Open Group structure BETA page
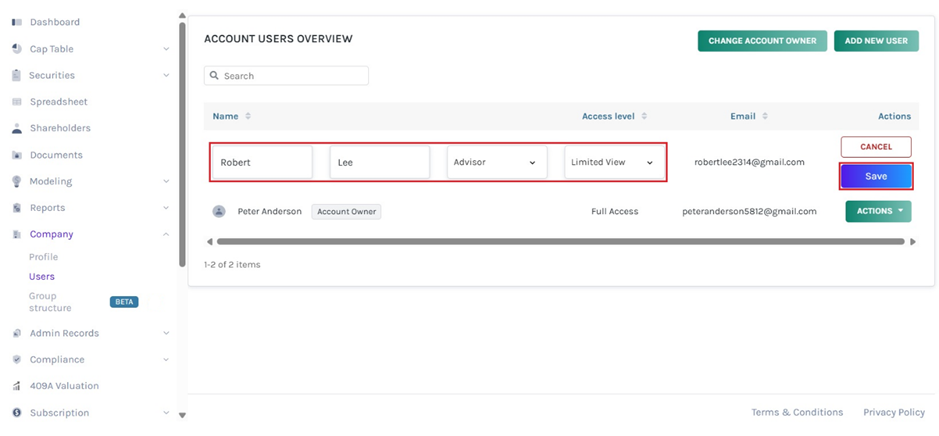The width and height of the screenshot is (939, 436). pyautogui.click(x=50, y=302)
